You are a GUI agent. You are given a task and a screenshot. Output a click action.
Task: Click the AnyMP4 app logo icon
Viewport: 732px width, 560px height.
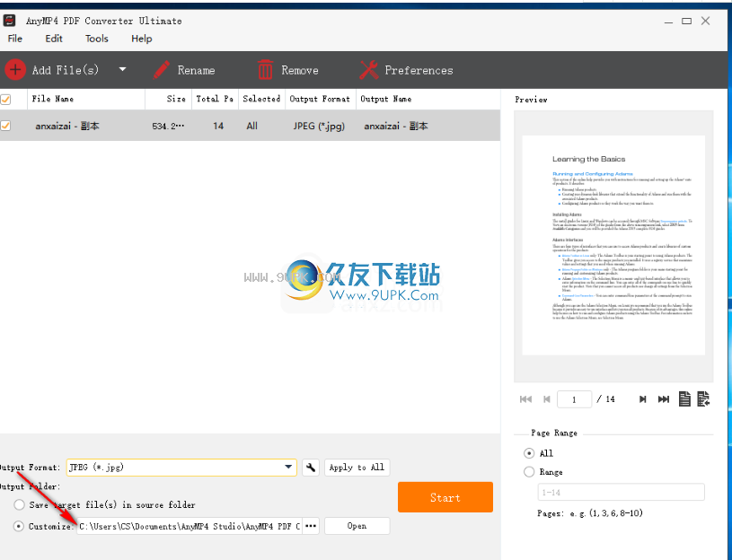point(9,21)
